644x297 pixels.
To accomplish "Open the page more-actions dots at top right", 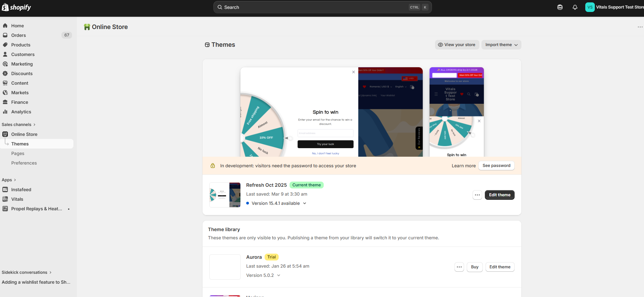I will [640, 27].
